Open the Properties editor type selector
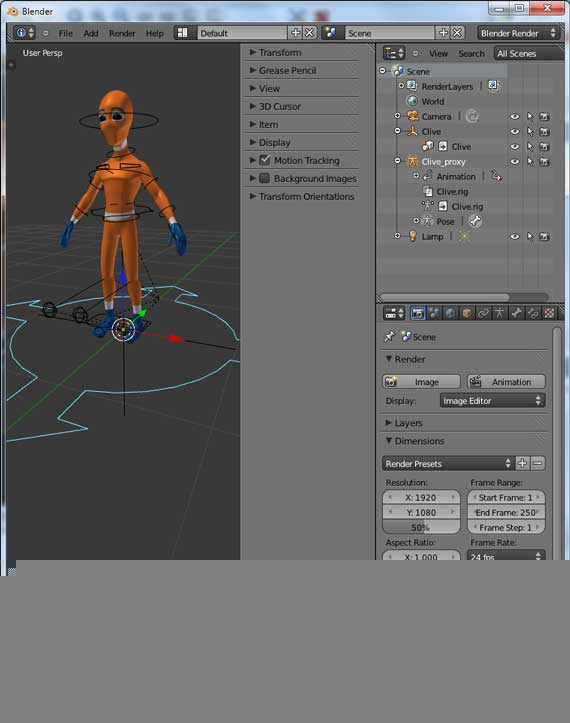Screen dimensions: 570x723 [x=394, y=314]
